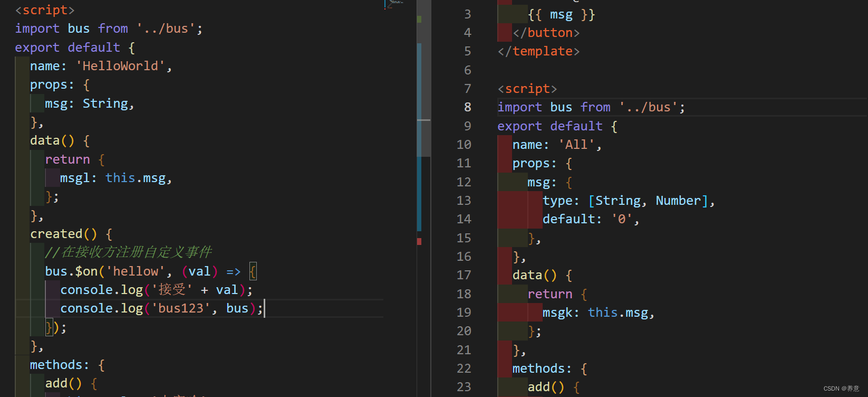The image size is (868, 397).
Task: Click line number 8 in right editor
Action: (x=467, y=107)
